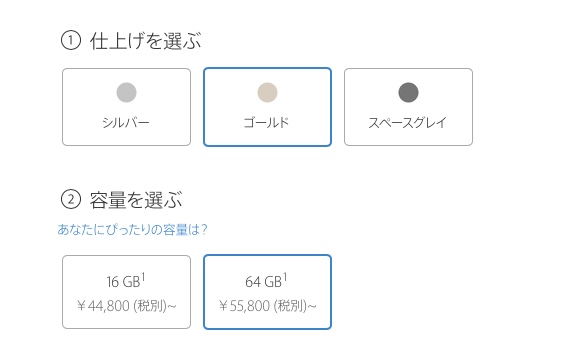Select the シルバー finish option card

point(126,107)
